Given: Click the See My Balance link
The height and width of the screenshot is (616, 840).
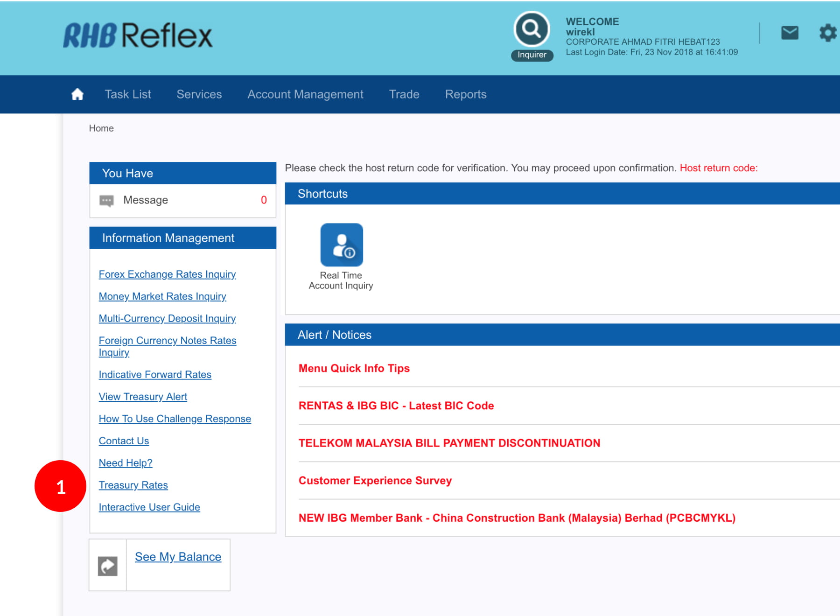Looking at the screenshot, I should click(178, 557).
